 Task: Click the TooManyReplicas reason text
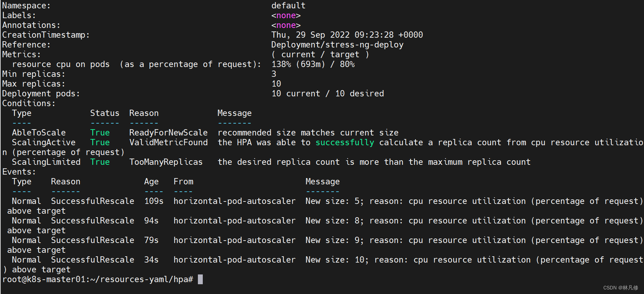pos(166,162)
